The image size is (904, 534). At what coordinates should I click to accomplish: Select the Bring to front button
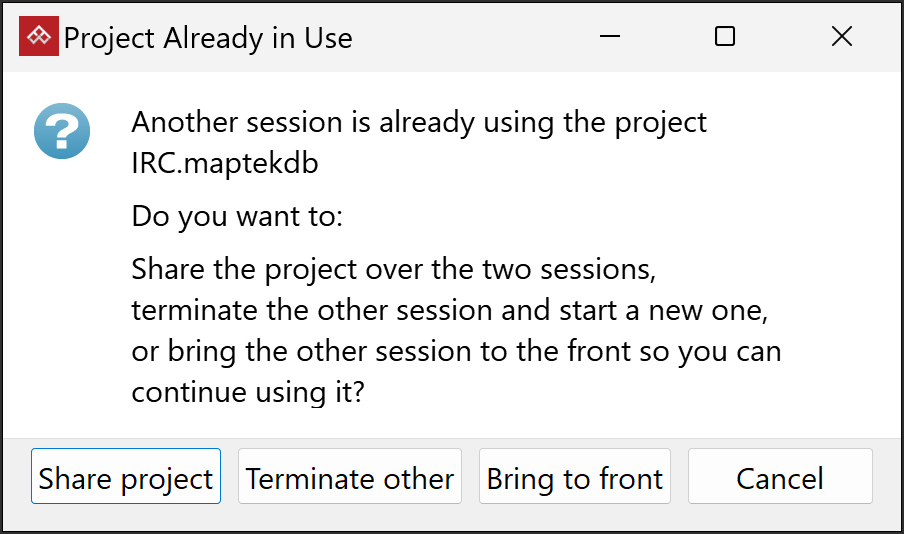point(575,478)
